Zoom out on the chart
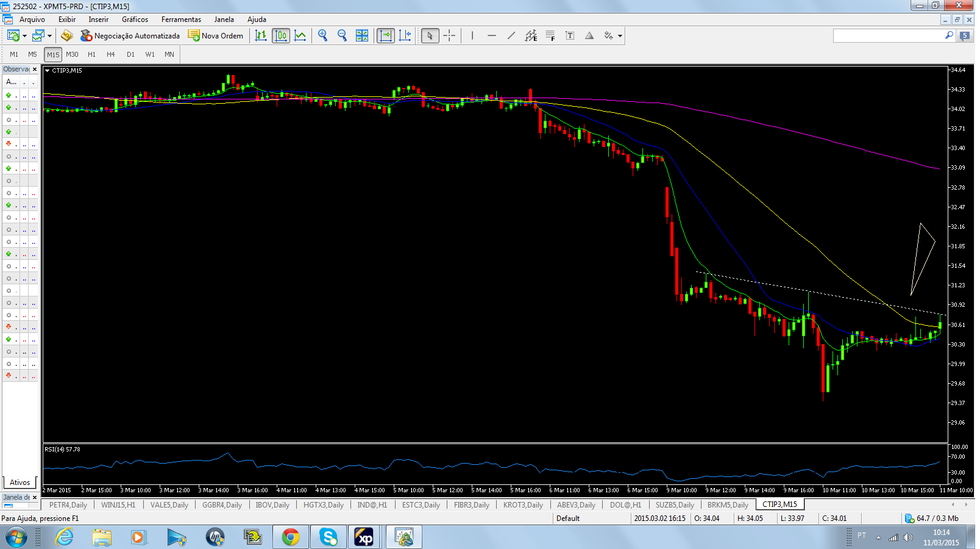The width and height of the screenshot is (980, 549). [x=343, y=35]
